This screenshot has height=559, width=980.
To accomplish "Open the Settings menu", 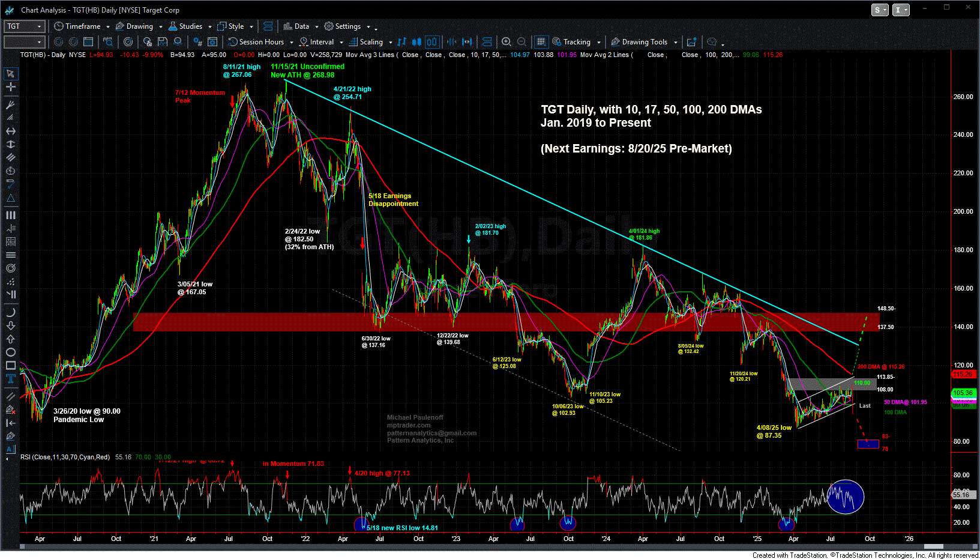I will pyautogui.click(x=343, y=26).
